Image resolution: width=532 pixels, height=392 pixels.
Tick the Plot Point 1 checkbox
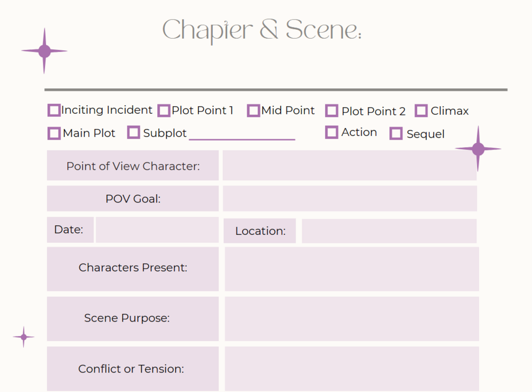point(164,111)
